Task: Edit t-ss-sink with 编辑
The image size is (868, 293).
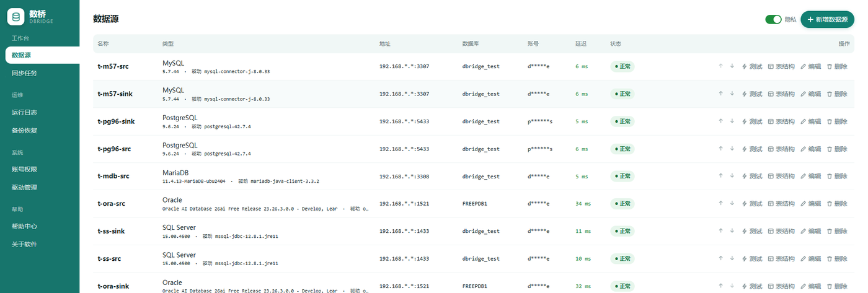Action: [x=811, y=231]
